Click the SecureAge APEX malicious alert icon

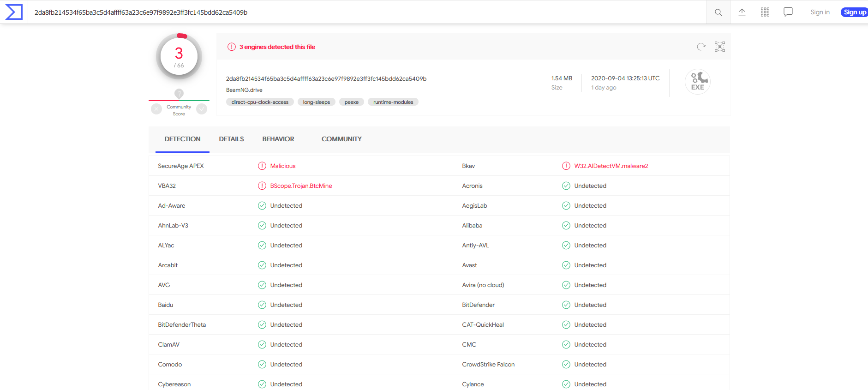[262, 166]
